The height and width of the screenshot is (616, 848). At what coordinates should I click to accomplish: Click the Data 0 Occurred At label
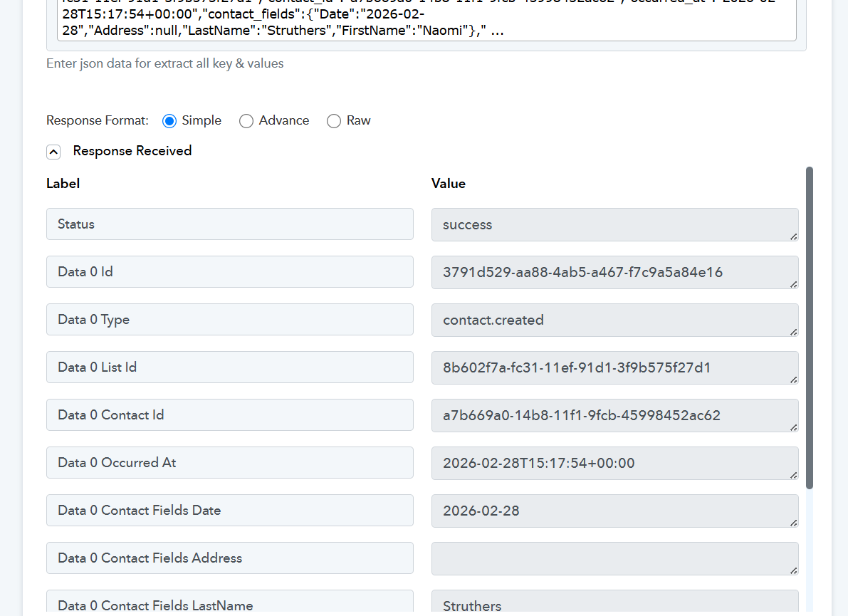tap(229, 463)
